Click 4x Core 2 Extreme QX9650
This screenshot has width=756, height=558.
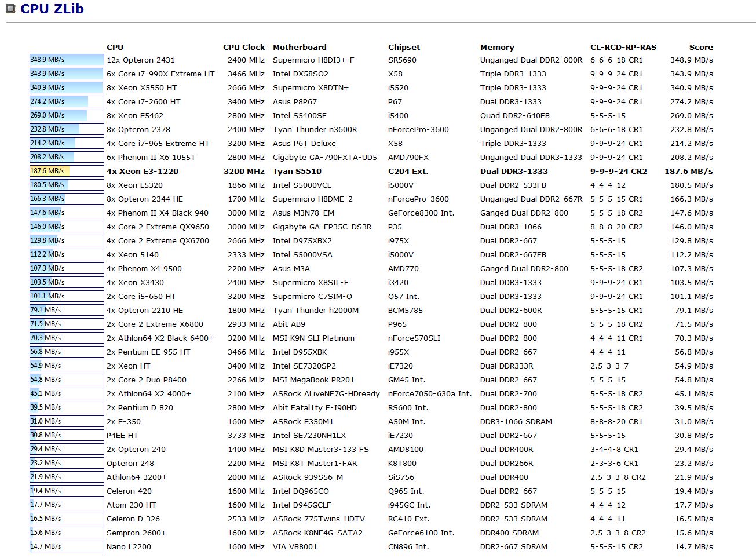tap(158, 227)
